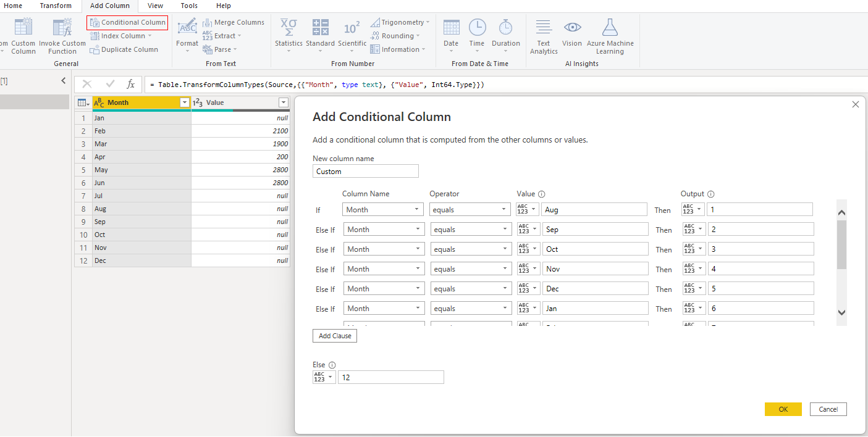This screenshot has width=868, height=437.
Task: Click the Value field containing Aug
Action: [594, 210]
